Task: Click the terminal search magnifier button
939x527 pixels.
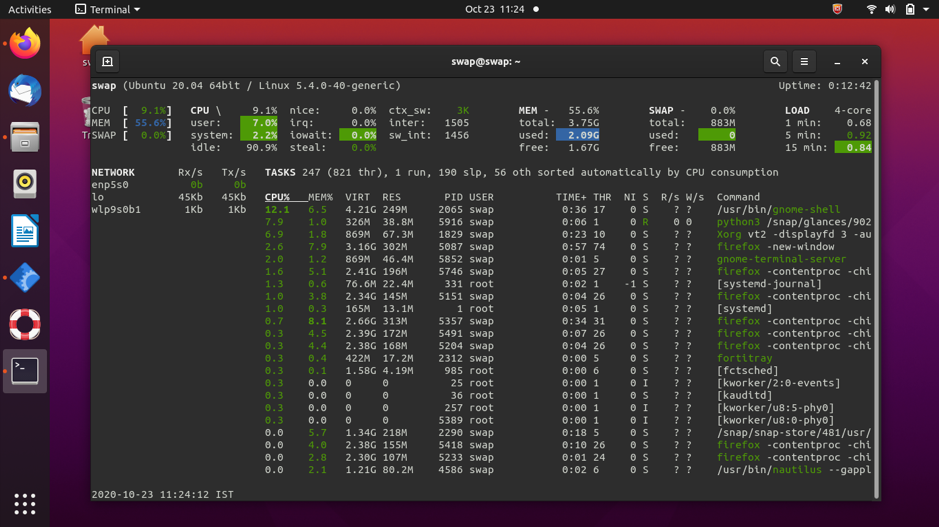Action: (x=775, y=62)
